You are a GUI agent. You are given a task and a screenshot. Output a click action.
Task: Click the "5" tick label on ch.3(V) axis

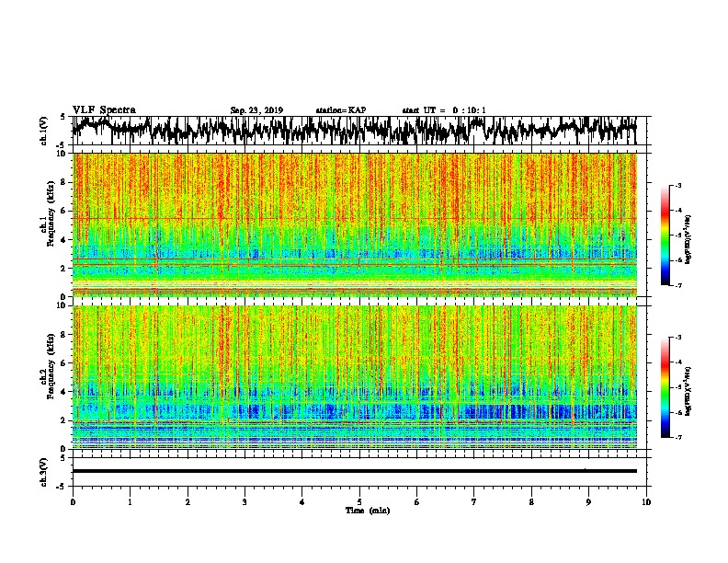click(63, 458)
